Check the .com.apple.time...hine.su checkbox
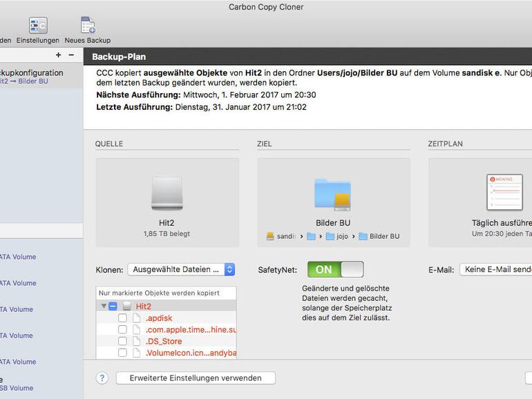Image resolution: width=532 pixels, height=399 pixels. 122,329
